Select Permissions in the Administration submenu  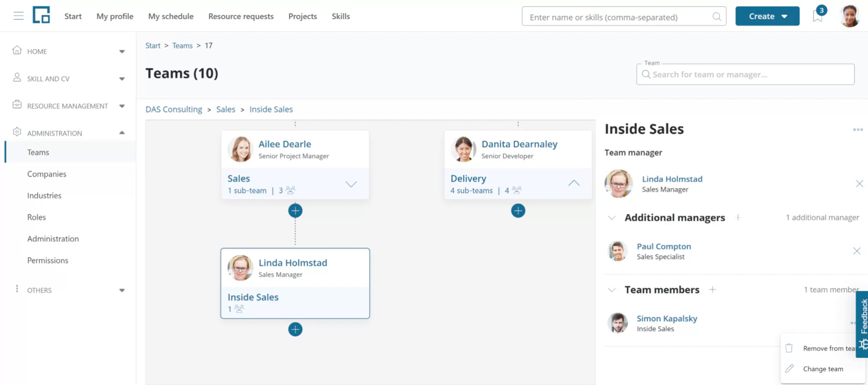coord(48,261)
